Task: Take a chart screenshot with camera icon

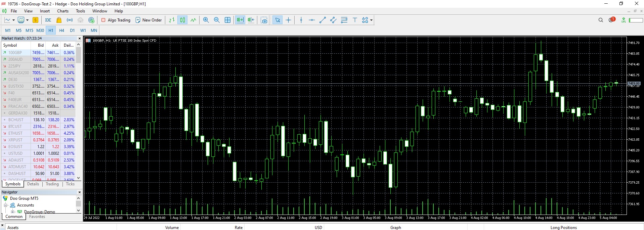Action: (264, 20)
